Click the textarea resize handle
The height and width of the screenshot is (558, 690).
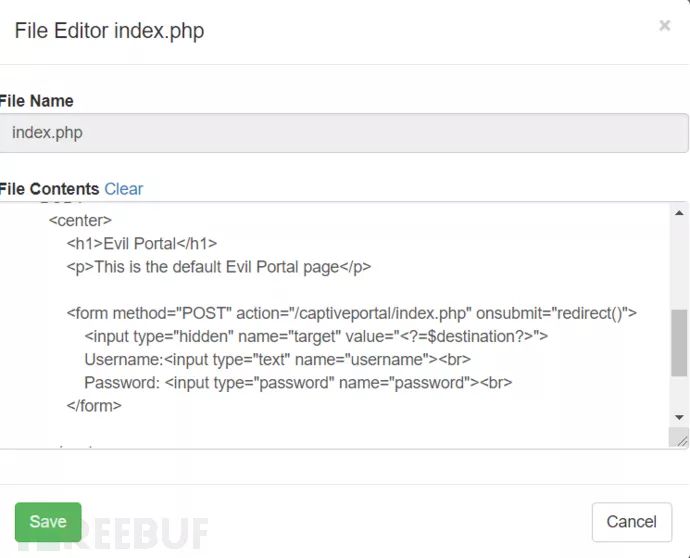click(681, 438)
